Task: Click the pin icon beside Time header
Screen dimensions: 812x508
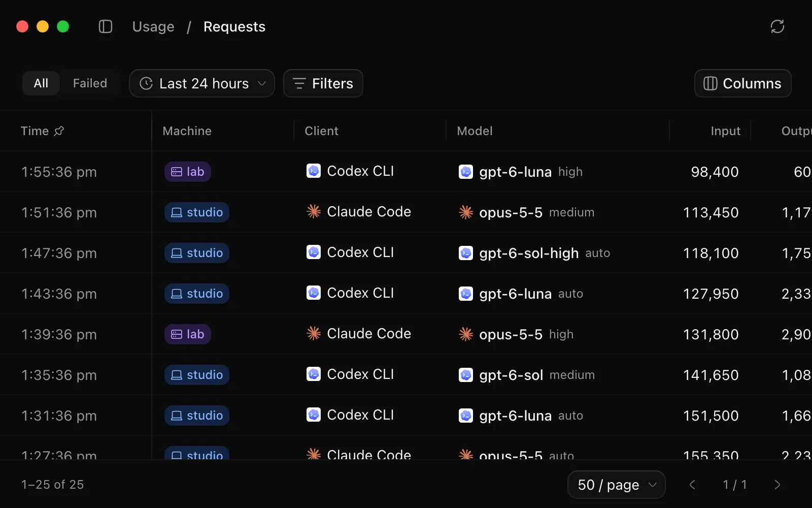Action: 59,131
